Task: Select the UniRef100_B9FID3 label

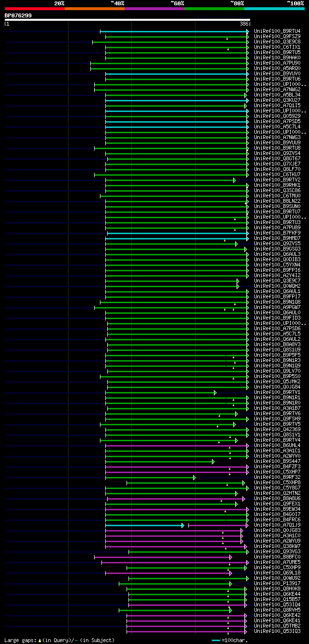Action: click(x=277, y=318)
